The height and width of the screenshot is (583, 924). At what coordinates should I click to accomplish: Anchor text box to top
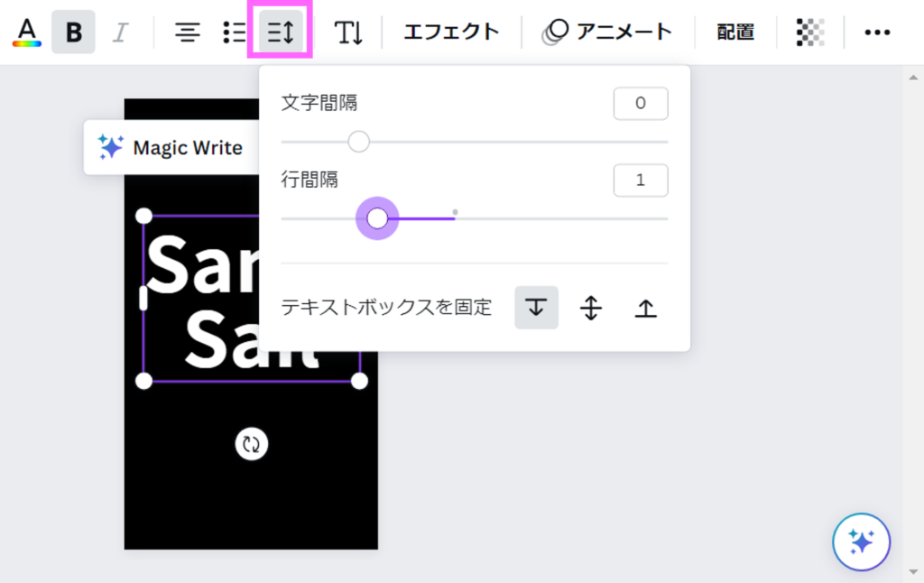tap(537, 308)
